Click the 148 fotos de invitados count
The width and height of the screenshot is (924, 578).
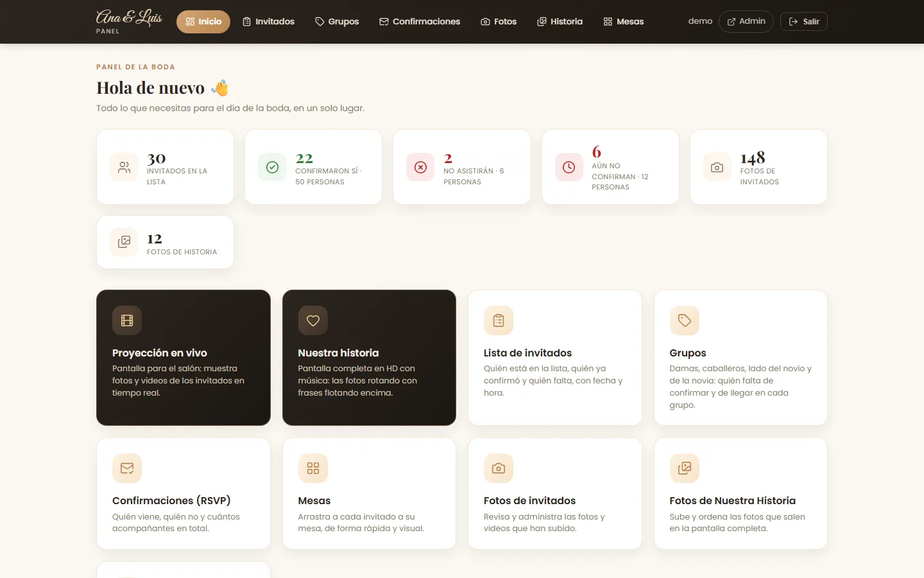click(753, 158)
